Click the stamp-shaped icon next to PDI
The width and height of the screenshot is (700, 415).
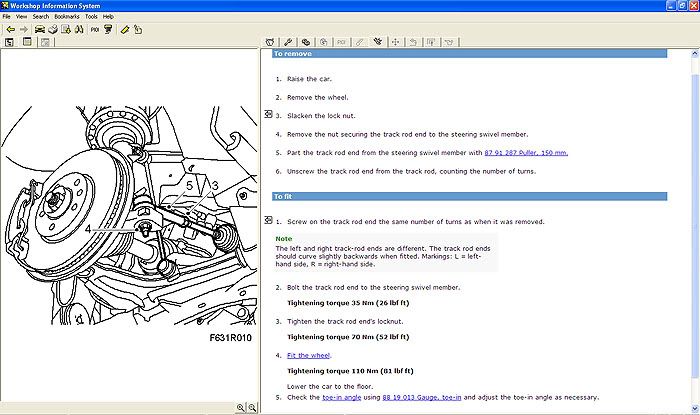tap(108, 30)
